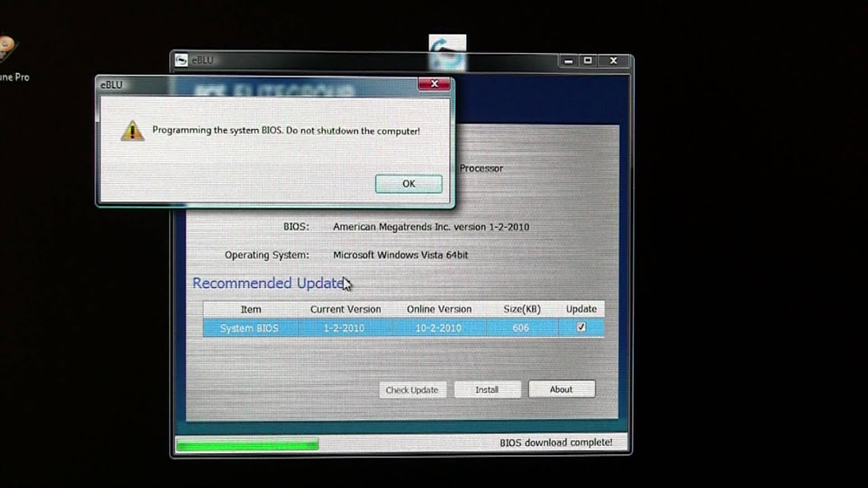Click Microsoft Windows Vista 64bit text
The width and height of the screenshot is (868, 488).
pos(400,255)
